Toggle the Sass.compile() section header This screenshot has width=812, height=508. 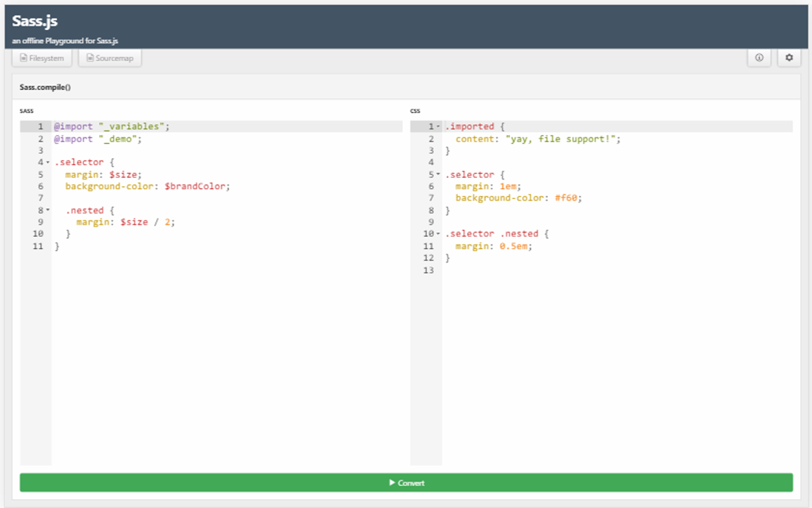point(45,87)
